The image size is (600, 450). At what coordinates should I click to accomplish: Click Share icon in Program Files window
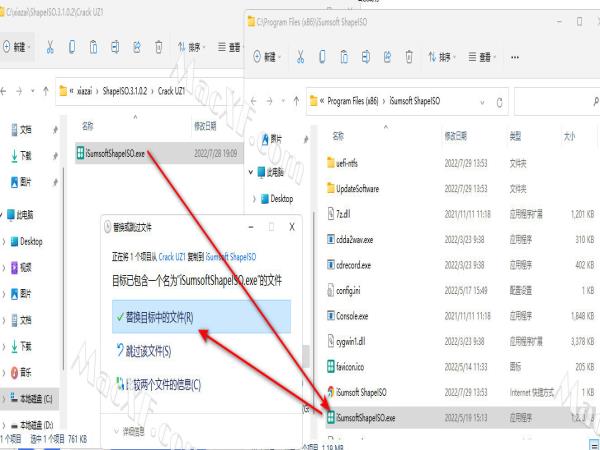tap(387, 57)
